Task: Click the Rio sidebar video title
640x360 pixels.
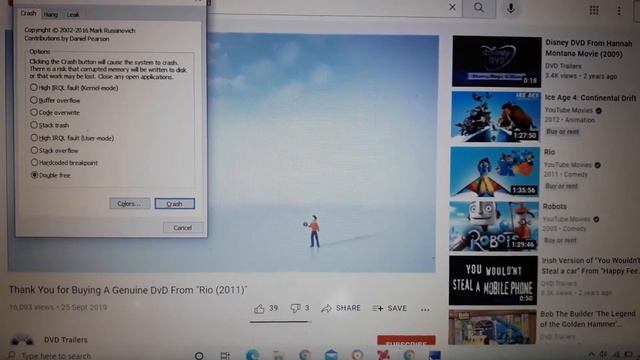Action: [549, 152]
